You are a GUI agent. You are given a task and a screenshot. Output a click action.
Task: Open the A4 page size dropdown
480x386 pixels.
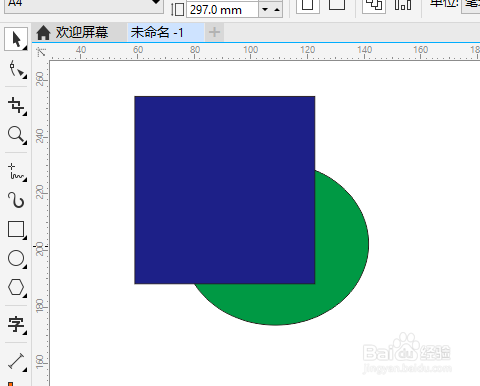[156, 3]
